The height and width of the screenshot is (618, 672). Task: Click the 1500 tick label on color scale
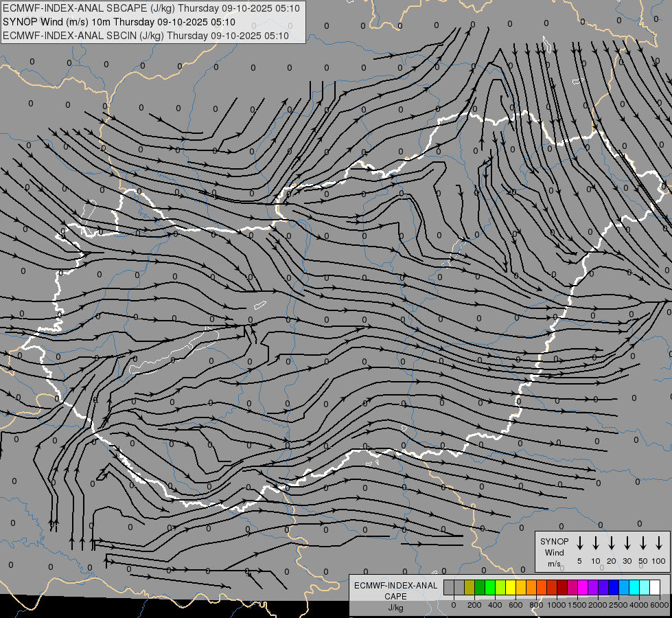[x=577, y=605]
